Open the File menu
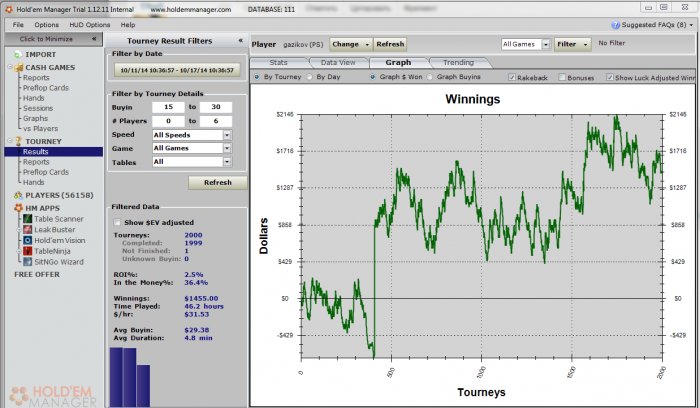The height and width of the screenshot is (408, 700). coord(18,25)
